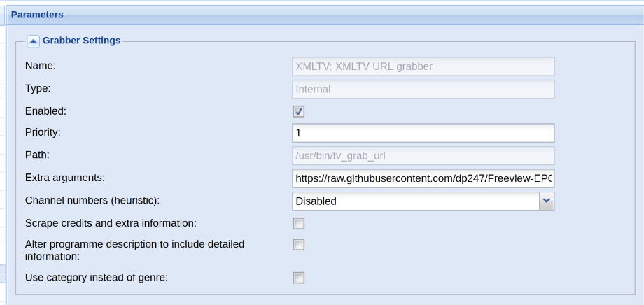Click the Channel numbers combo box showing Disabled
This screenshot has width=644, height=305.
click(x=415, y=201)
